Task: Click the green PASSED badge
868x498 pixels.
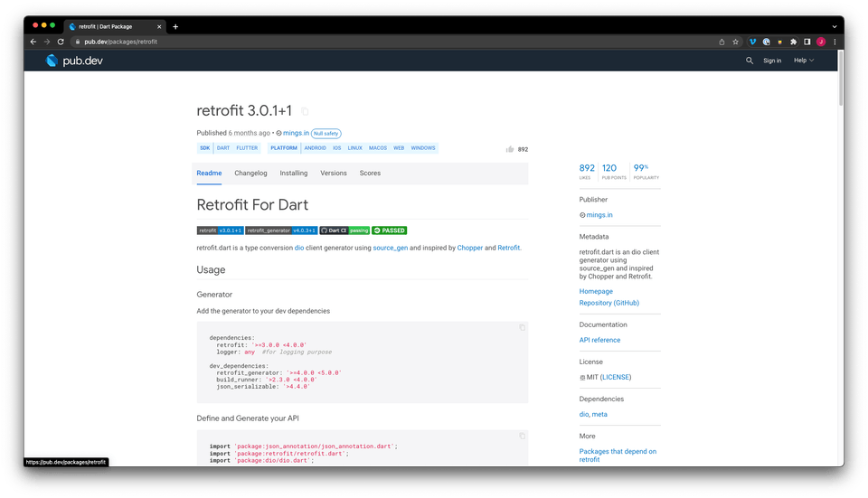Action: 389,230
